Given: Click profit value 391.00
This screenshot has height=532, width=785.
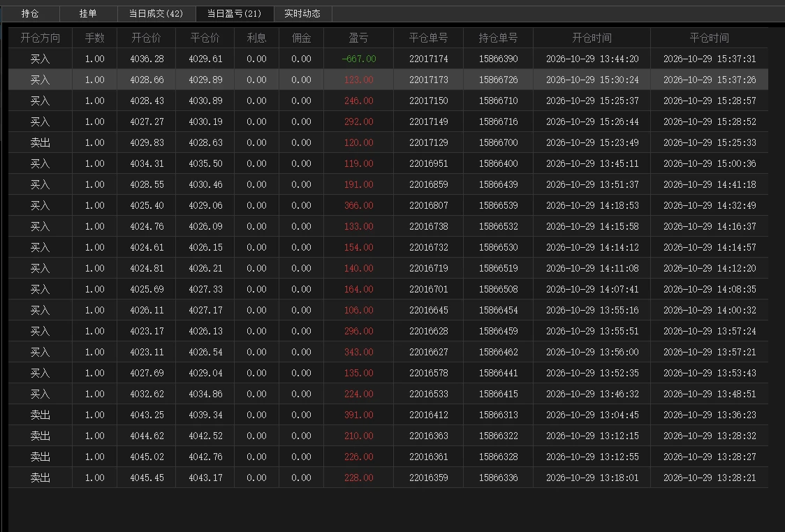Looking at the screenshot, I should tap(358, 415).
